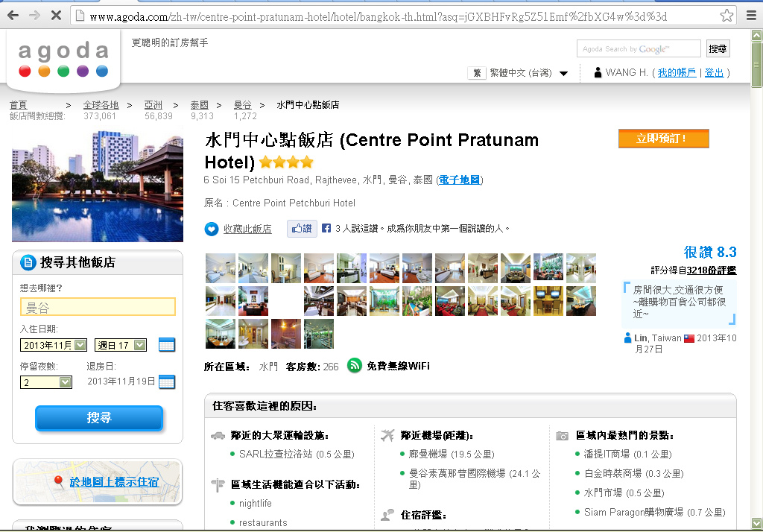The height and width of the screenshot is (532, 763).
Task: Click the Agoda Google search field
Action: pyautogui.click(x=639, y=48)
